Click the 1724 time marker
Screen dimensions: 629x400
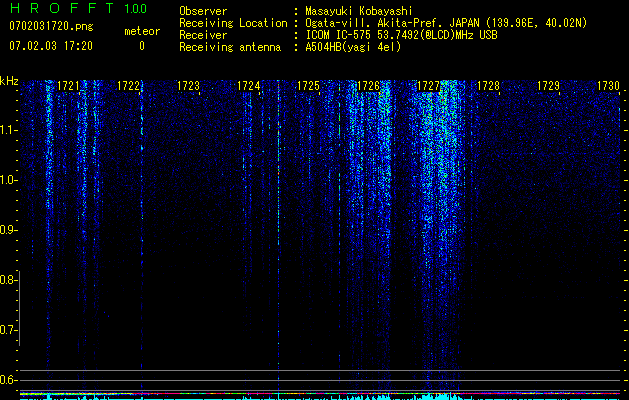[x=248, y=86]
